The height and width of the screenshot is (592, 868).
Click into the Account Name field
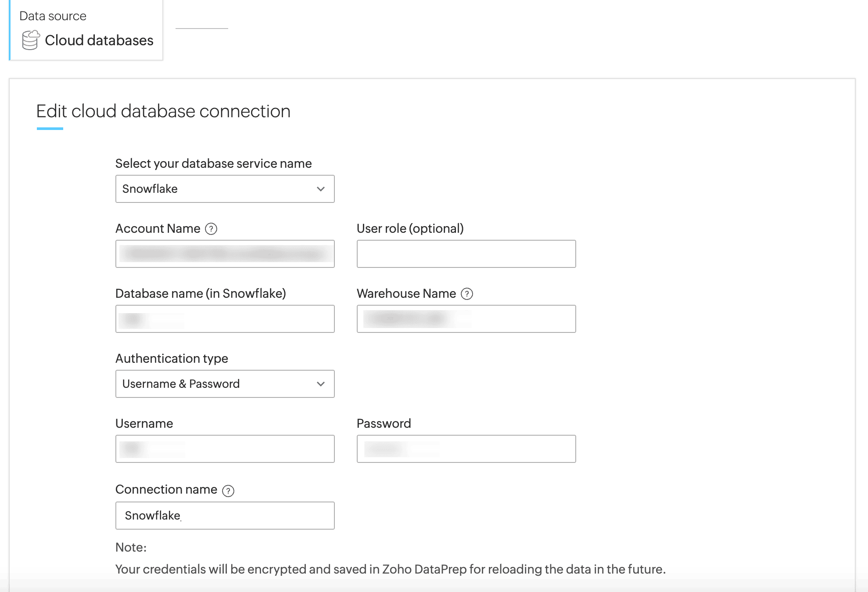pos(225,254)
